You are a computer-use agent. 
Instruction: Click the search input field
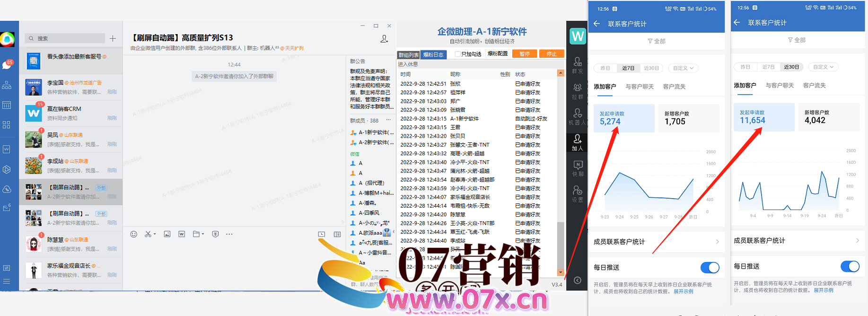(x=65, y=38)
